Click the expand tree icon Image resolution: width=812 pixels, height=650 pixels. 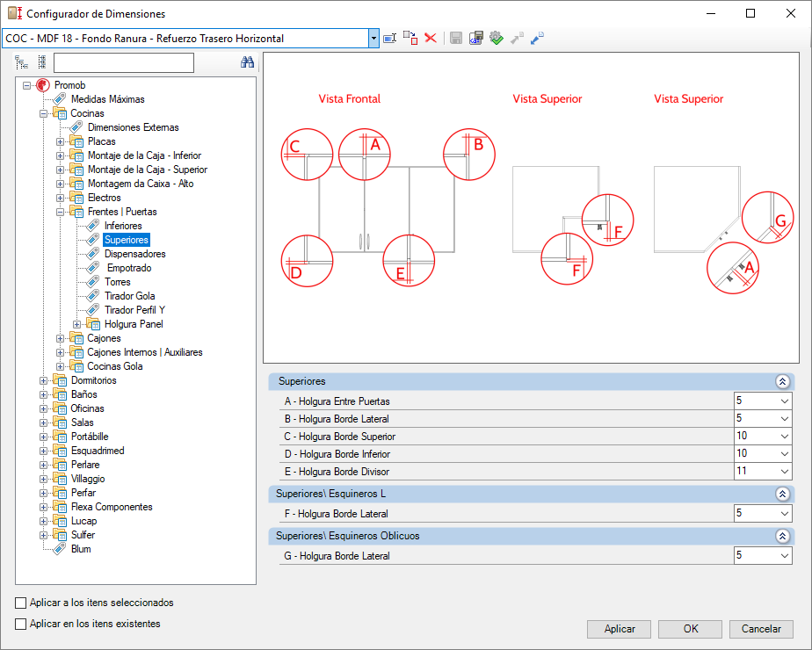point(21,62)
